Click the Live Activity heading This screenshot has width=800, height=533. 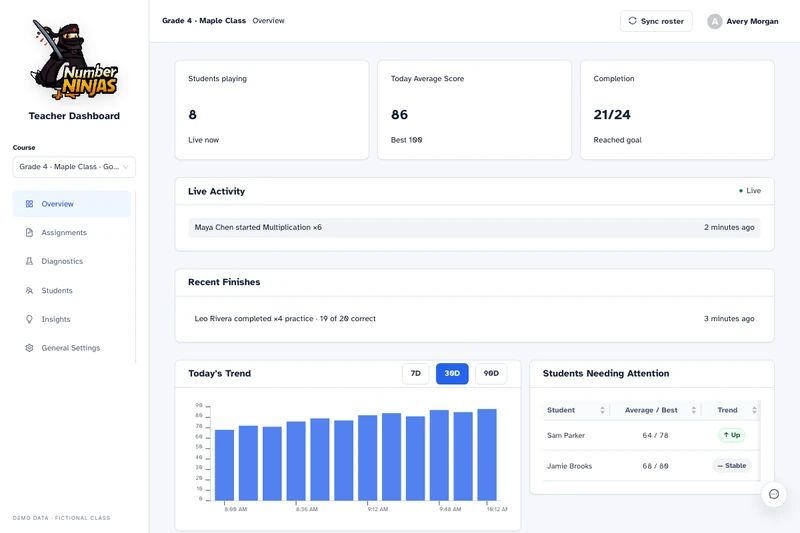pos(216,191)
